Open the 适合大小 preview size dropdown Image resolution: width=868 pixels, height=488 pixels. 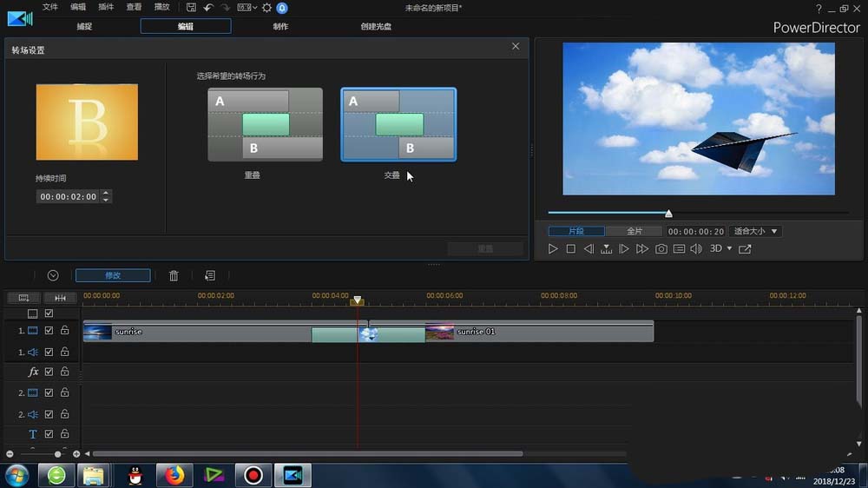(x=756, y=232)
